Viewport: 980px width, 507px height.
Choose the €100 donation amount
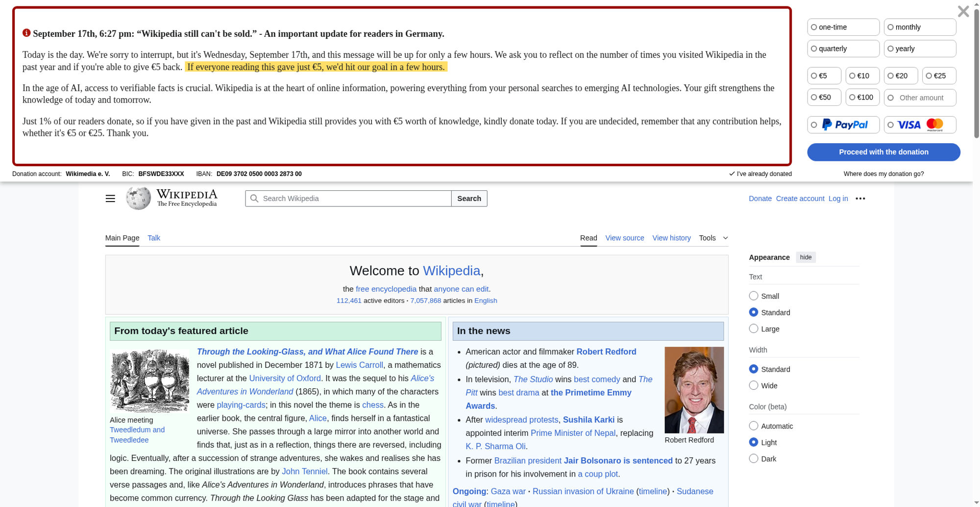click(862, 97)
